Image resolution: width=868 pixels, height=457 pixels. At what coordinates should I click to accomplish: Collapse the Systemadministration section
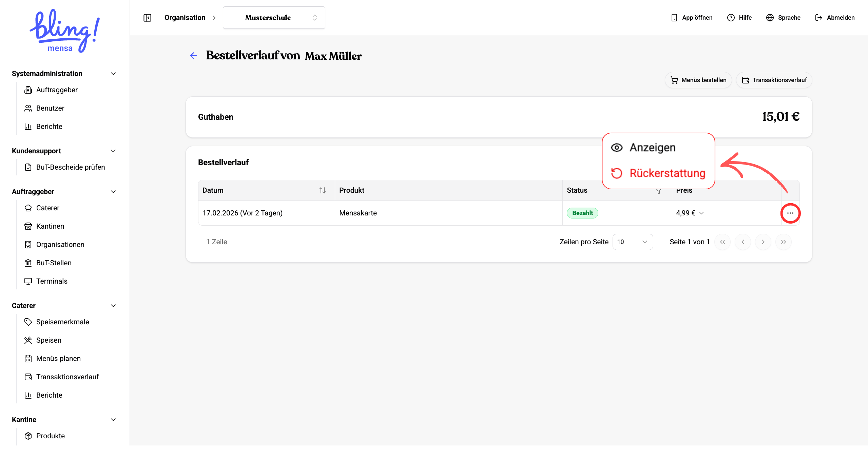pos(113,74)
